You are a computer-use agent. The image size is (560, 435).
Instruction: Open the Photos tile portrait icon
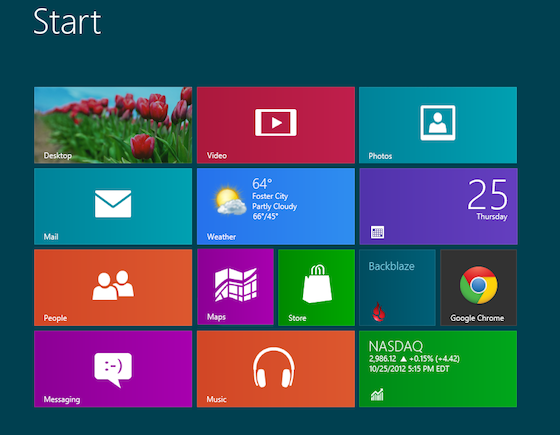point(438,122)
